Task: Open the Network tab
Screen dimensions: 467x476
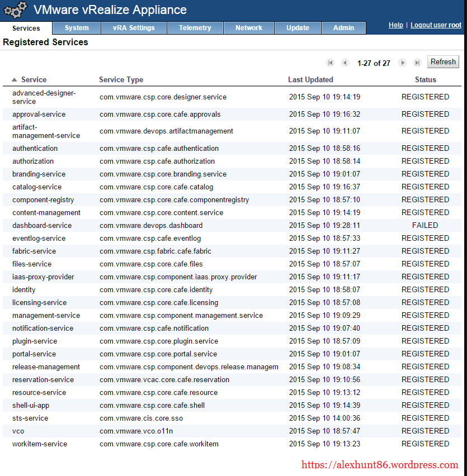Action: (x=248, y=28)
